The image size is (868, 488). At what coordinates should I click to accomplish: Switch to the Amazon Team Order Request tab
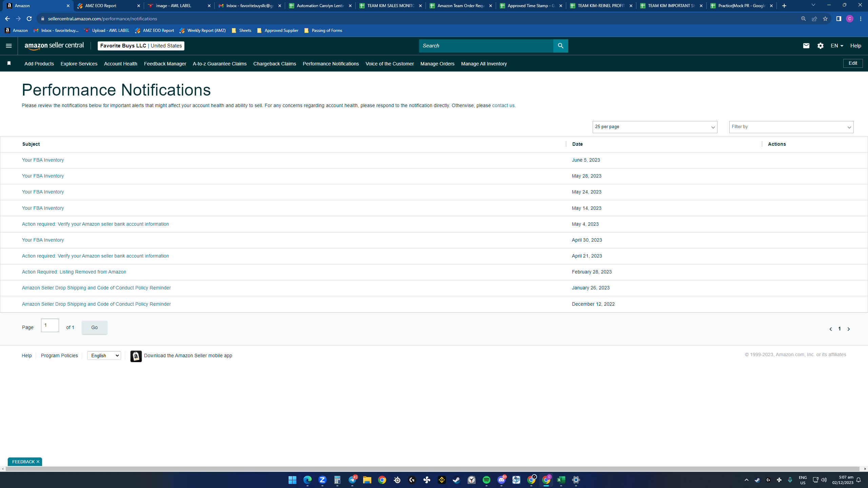[x=460, y=6]
